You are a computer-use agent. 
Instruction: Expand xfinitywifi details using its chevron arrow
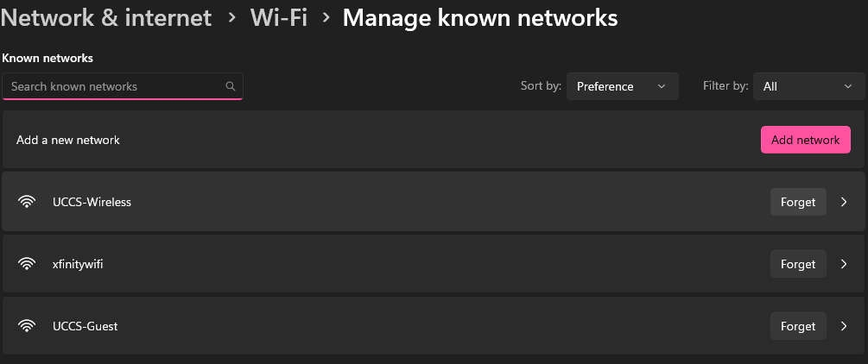[844, 265]
